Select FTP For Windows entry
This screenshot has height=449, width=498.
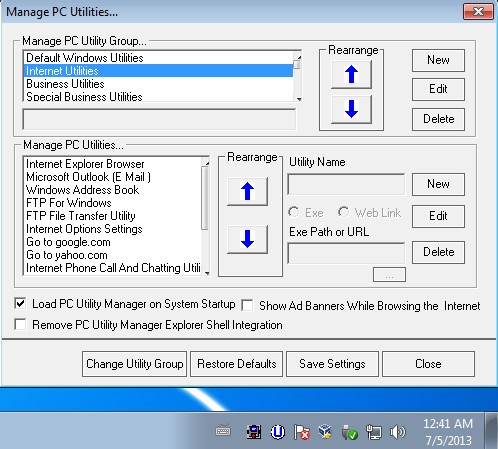click(113, 203)
